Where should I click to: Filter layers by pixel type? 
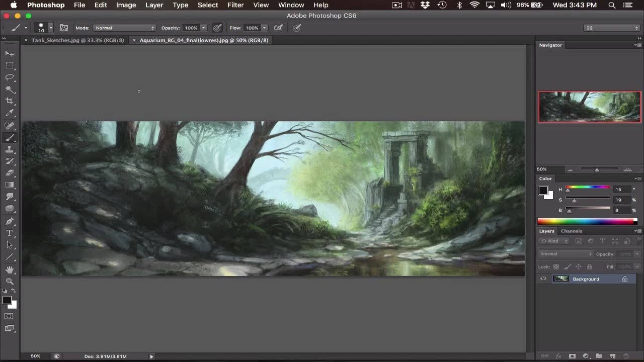[x=579, y=241]
